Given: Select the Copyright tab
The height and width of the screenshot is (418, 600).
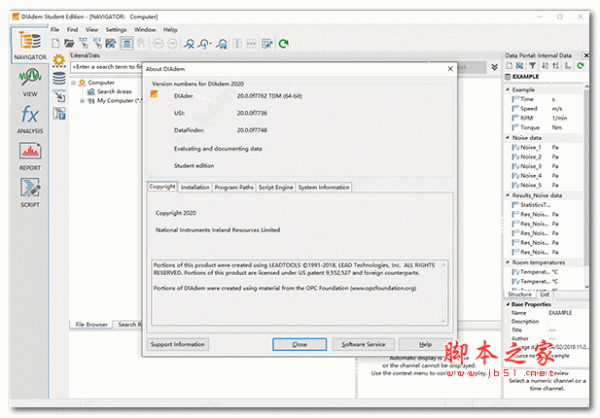Looking at the screenshot, I should click(x=162, y=186).
